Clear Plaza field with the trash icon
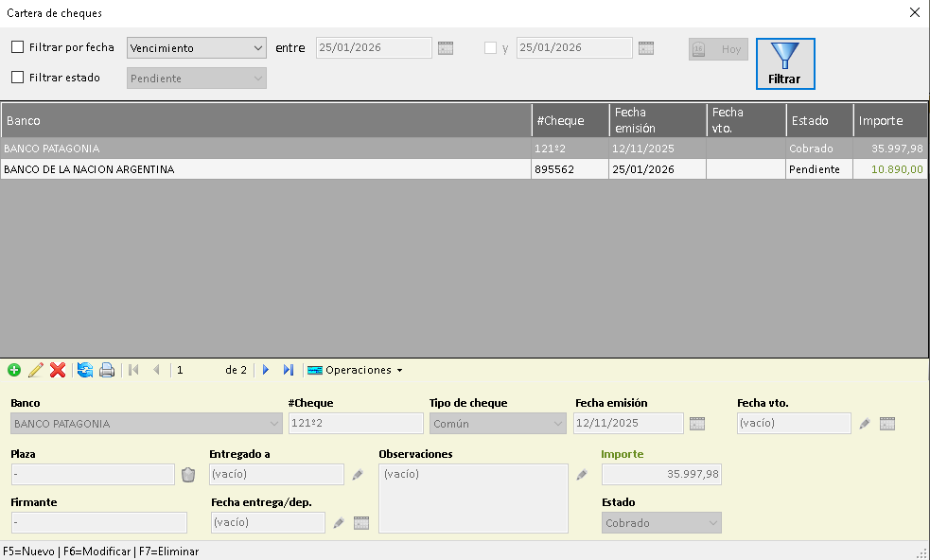 click(x=188, y=475)
